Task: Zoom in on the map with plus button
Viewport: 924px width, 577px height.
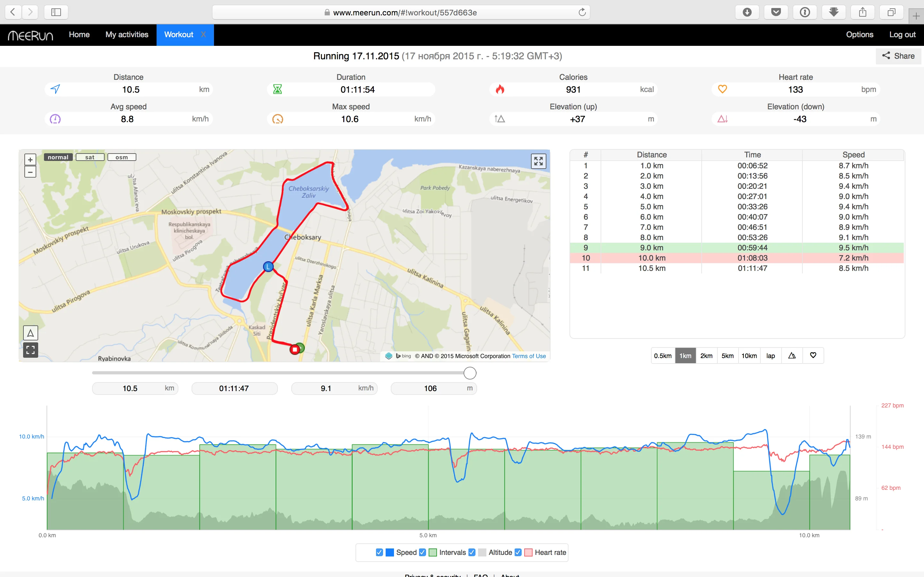Action: [30, 160]
